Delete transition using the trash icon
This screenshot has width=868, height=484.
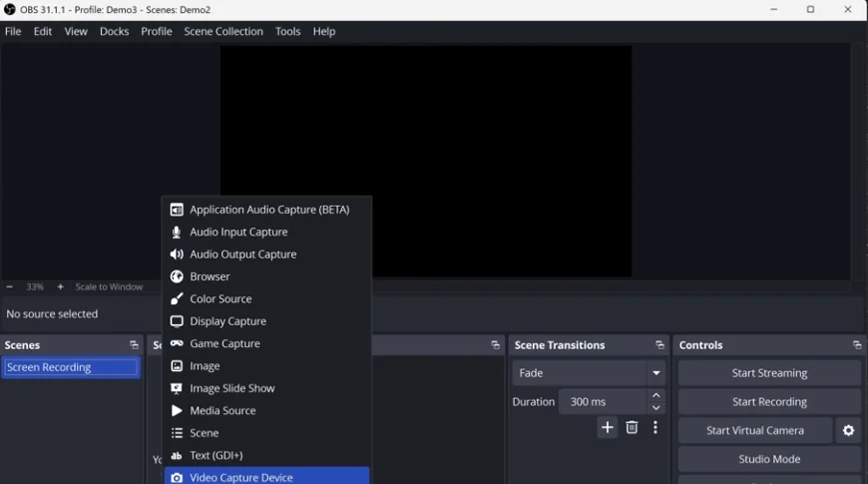[x=632, y=427]
